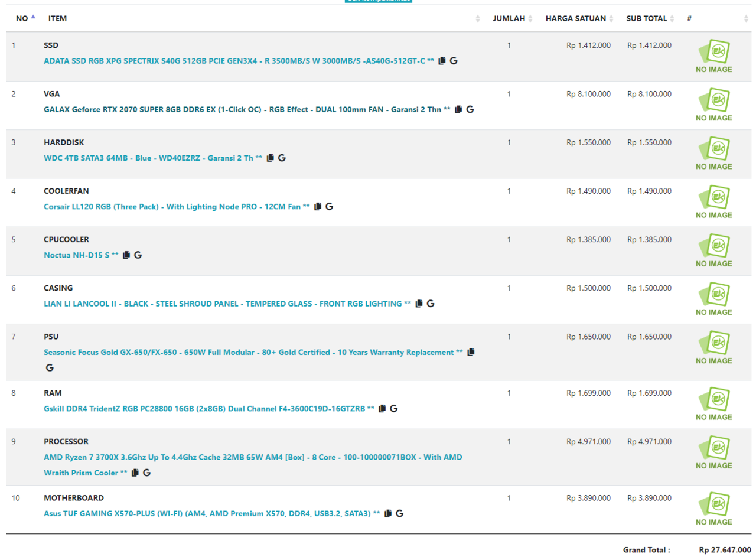Screen dimensions: 756x557
Task: View the RAM row no-image thumbnail
Action: (713, 403)
